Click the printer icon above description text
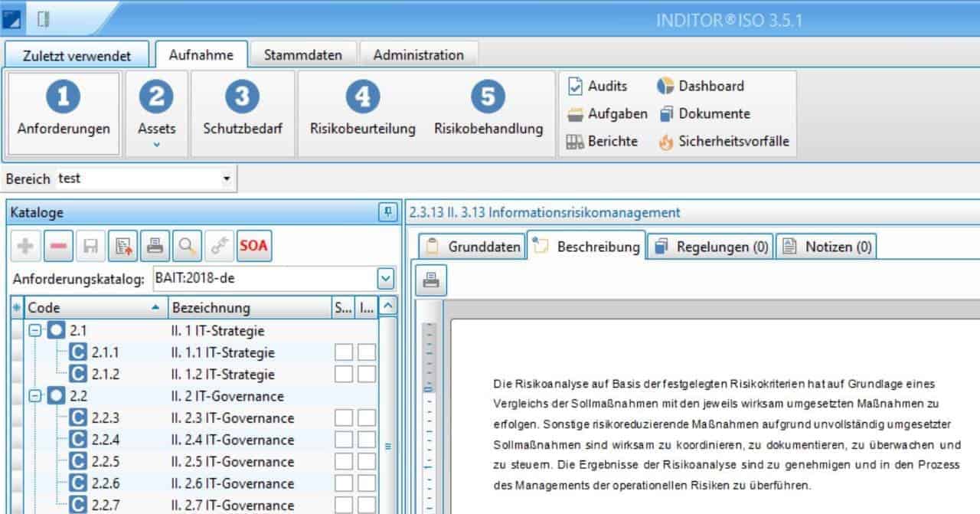The height and width of the screenshot is (514, 980). [431, 280]
